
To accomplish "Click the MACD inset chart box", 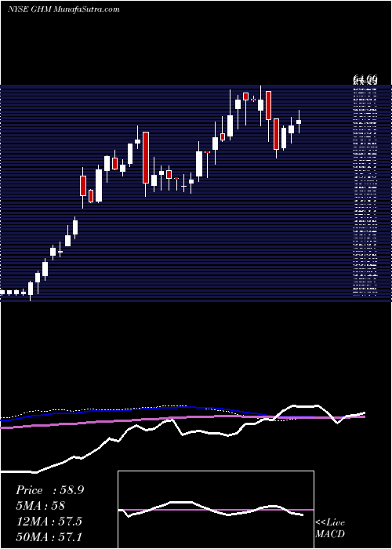I will coord(216,510).
